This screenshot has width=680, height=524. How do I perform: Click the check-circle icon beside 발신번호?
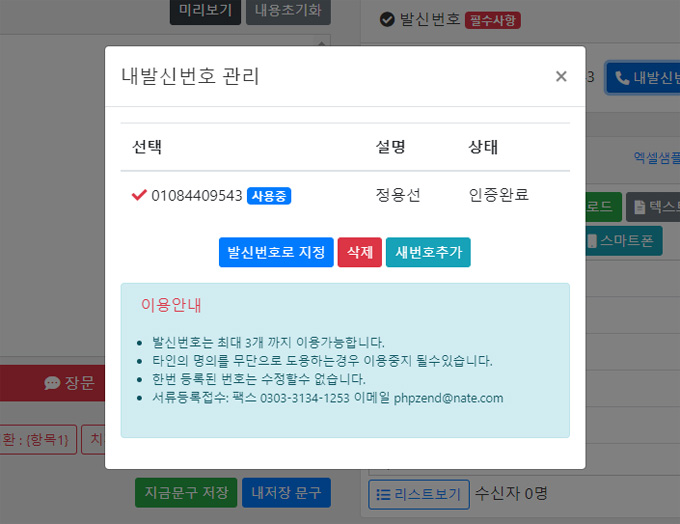tap(387, 19)
